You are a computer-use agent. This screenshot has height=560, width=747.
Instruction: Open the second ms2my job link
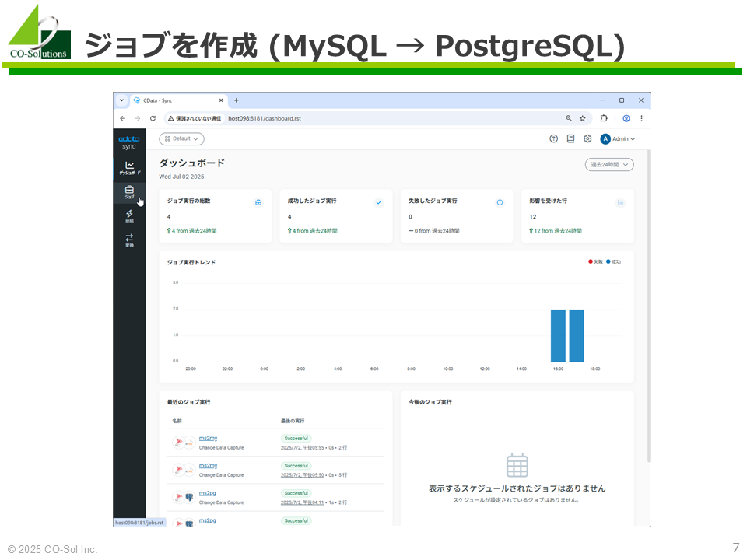(x=209, y=466)
